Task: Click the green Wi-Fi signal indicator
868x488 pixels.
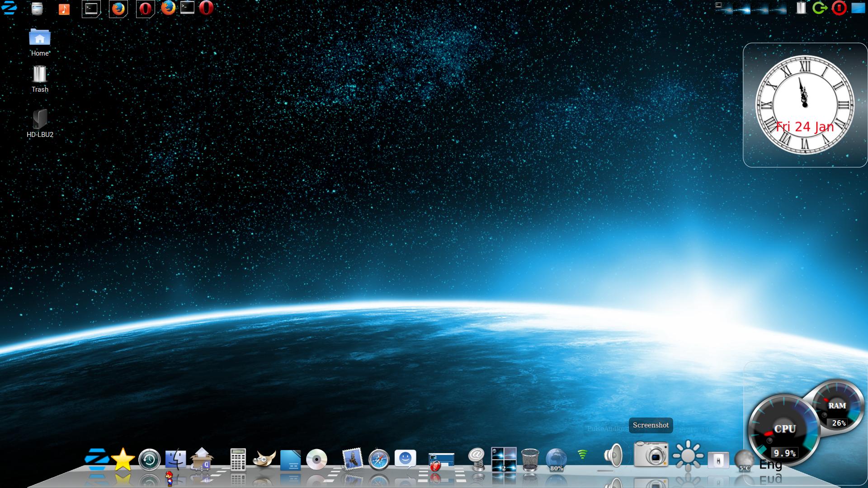Action: coord(582,455)
